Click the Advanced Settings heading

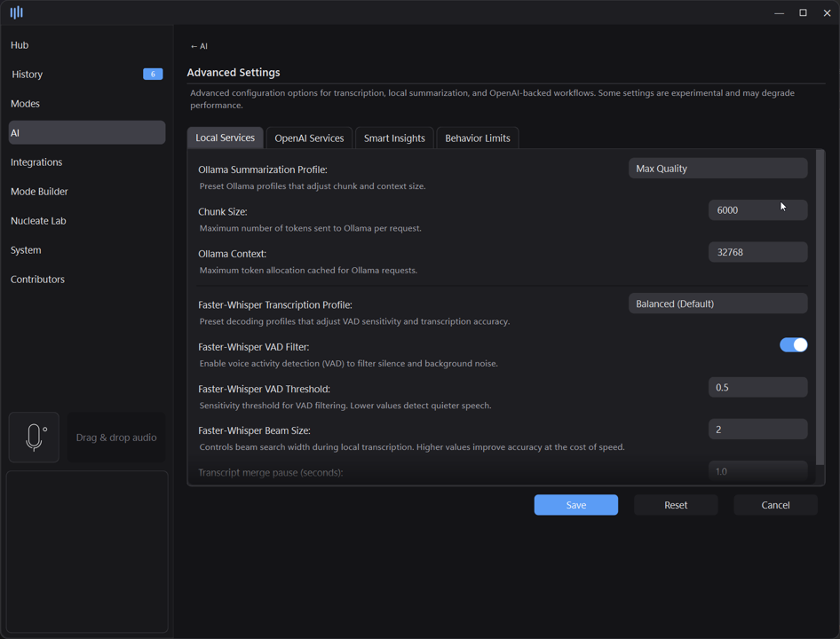234,72
